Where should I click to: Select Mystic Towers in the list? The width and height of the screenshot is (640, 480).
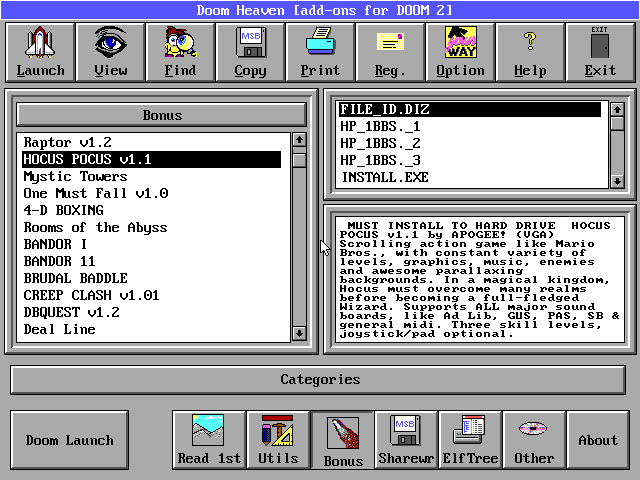tap(75, 176)
